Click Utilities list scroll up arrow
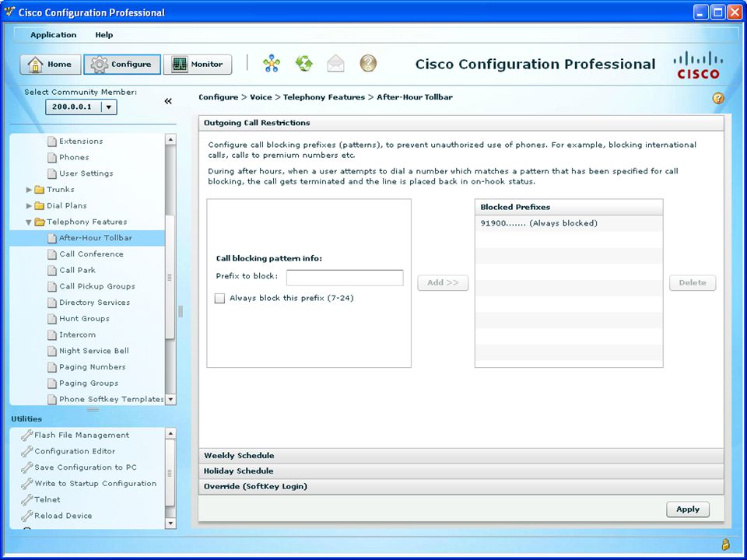Image resolution: width=747 pixels, height=560 pixels. pyautogui.click(x=170, y=433)
